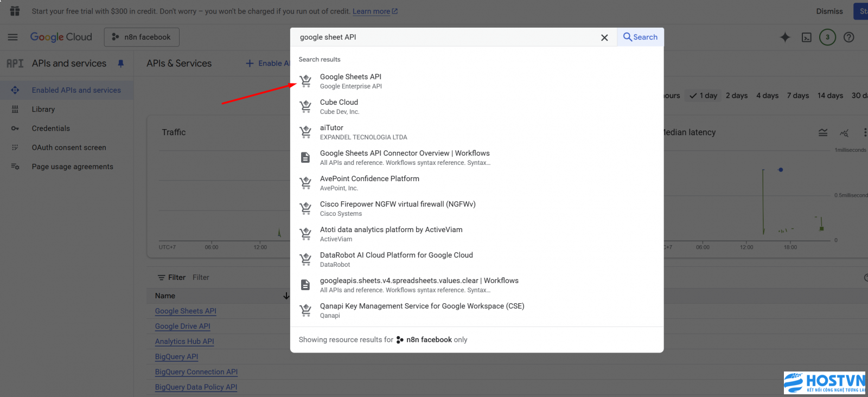
Task: Open BigQuery Data Policy API link
Action: (196, 387)
